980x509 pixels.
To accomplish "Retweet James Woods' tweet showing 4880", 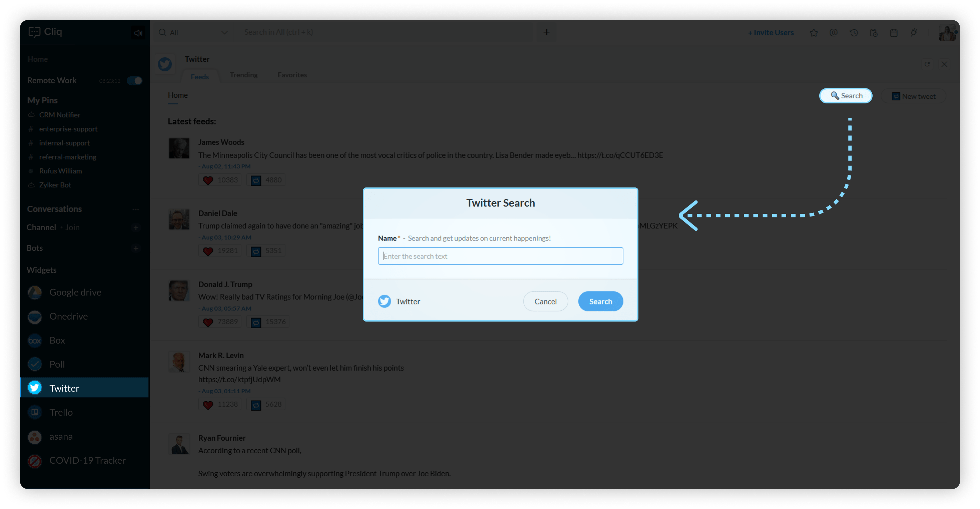I will pos(266,180).
